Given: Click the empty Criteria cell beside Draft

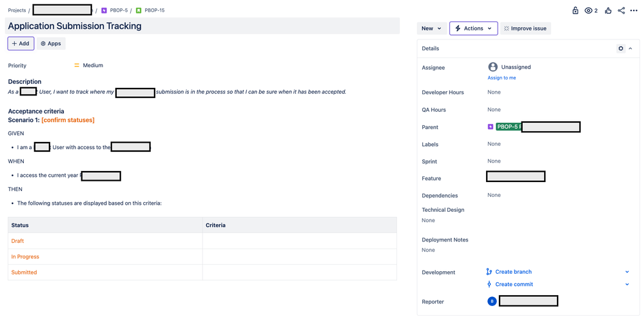Looking at the screenshot, I should (x=300, y=241).
